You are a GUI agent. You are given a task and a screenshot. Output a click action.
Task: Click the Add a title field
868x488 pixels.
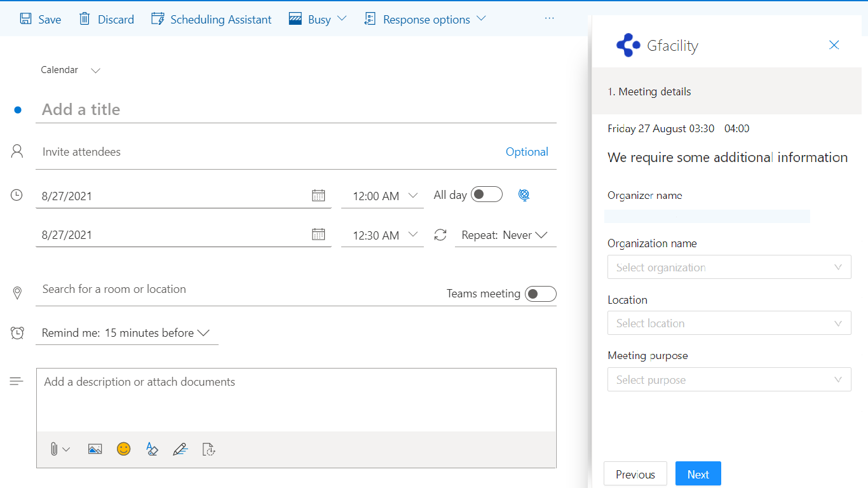[x=296, y=109]
